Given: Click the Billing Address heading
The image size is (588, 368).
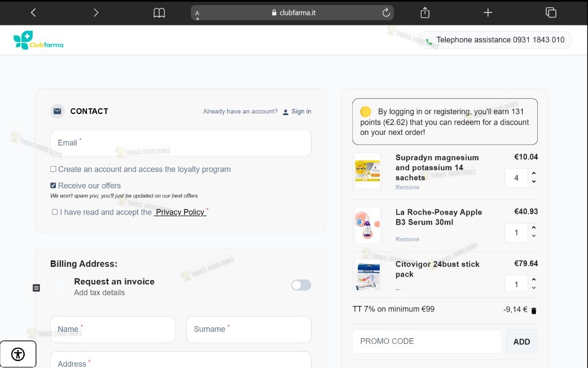Looking at the screenshot, I should click(x=84, y=264).
